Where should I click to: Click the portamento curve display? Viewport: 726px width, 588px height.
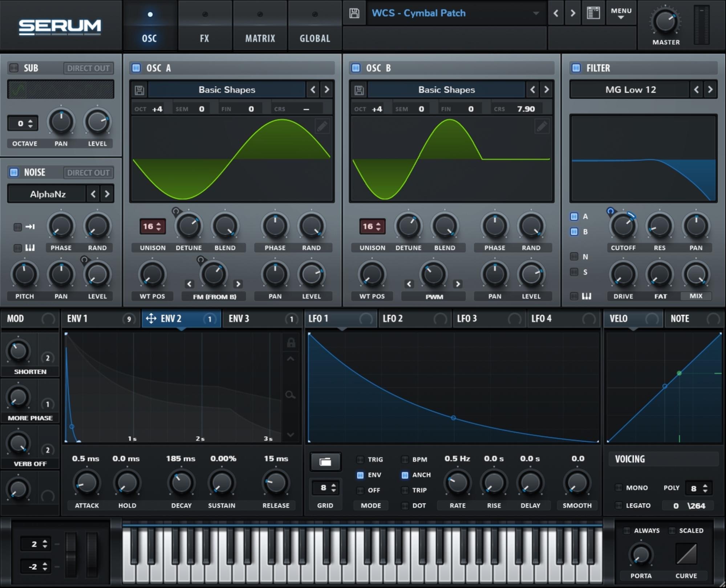[686, 554]
